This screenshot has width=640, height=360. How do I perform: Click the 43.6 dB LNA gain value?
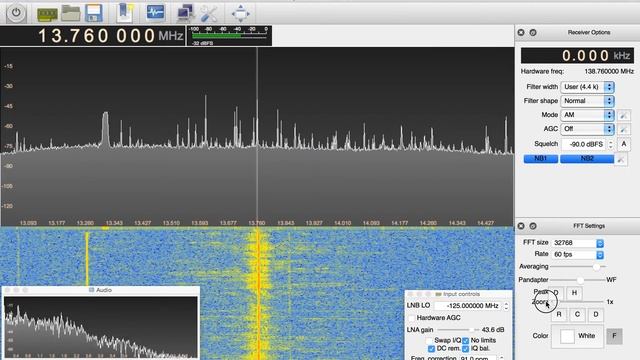pyautogui.click(x=493, y=329)
